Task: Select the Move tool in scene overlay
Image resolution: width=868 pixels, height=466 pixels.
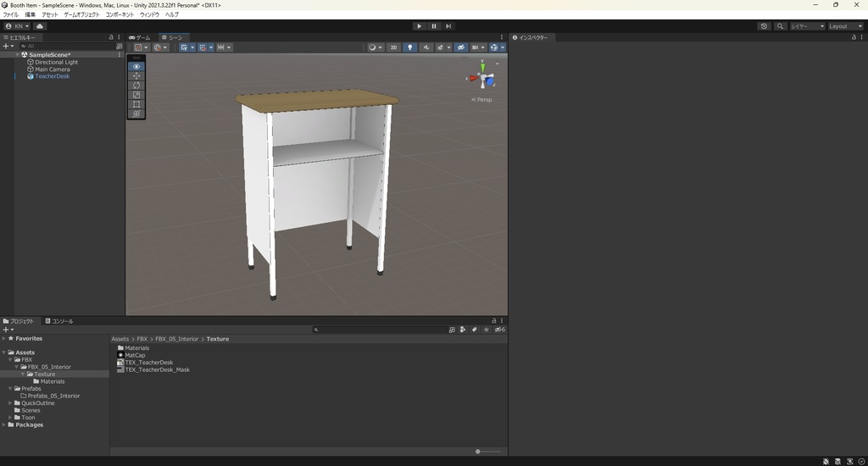Action: 136,76
